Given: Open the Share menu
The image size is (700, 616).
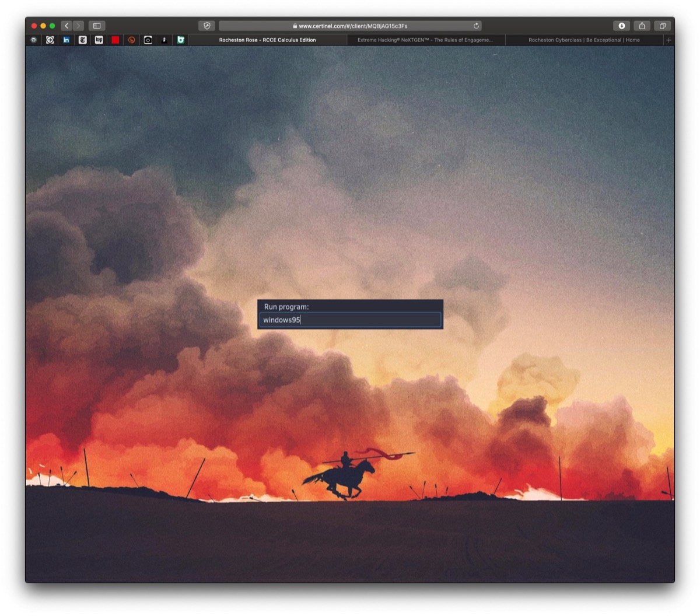Looking at the screenshot, I should [x=642, y=26].
